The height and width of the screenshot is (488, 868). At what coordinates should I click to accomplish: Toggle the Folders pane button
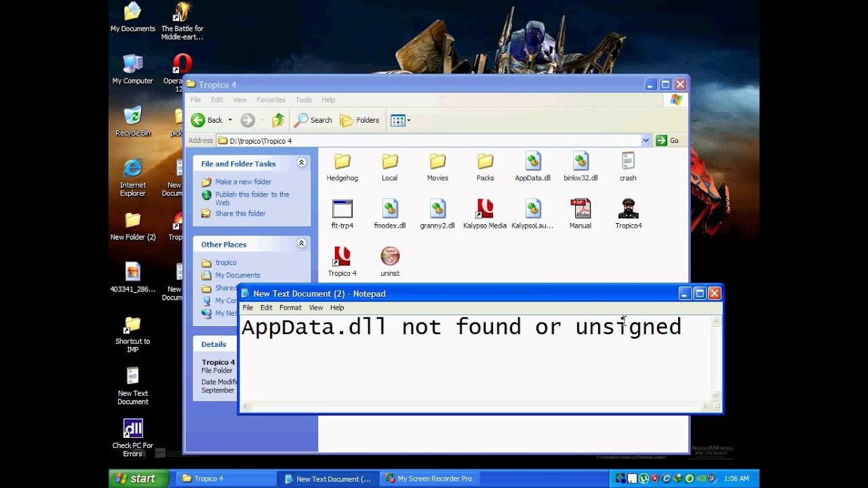pos(359,120)
